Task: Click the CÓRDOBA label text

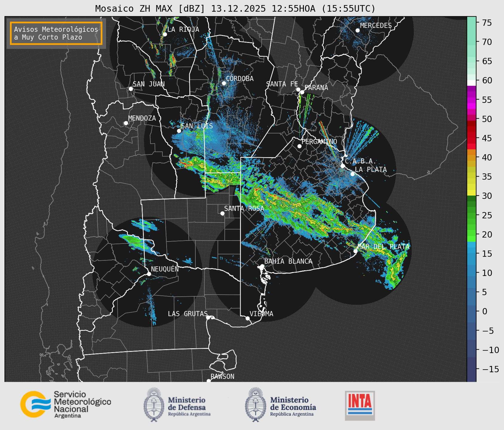Action: (x=240, y=79)
